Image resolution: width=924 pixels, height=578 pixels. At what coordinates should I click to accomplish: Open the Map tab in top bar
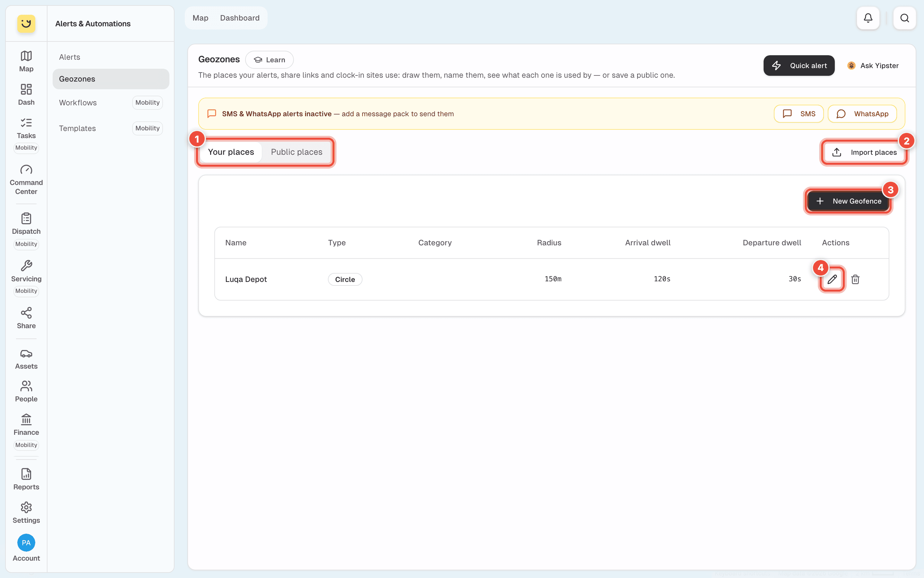(200, 18)
